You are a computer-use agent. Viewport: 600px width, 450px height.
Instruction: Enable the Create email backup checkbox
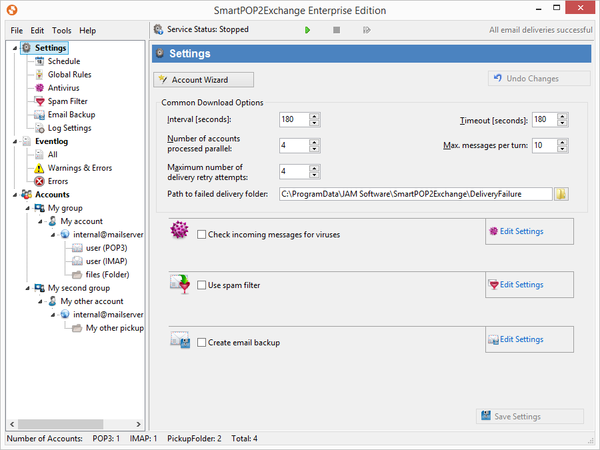[x=202, y=342]
